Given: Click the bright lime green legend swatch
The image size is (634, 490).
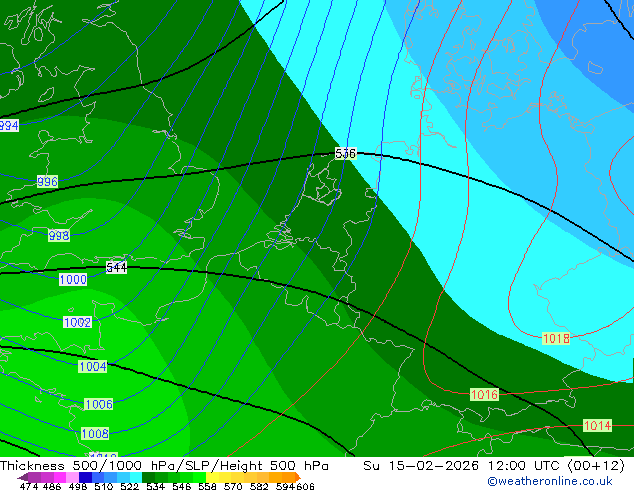Looking at the screenshot, I should point(199,477).
